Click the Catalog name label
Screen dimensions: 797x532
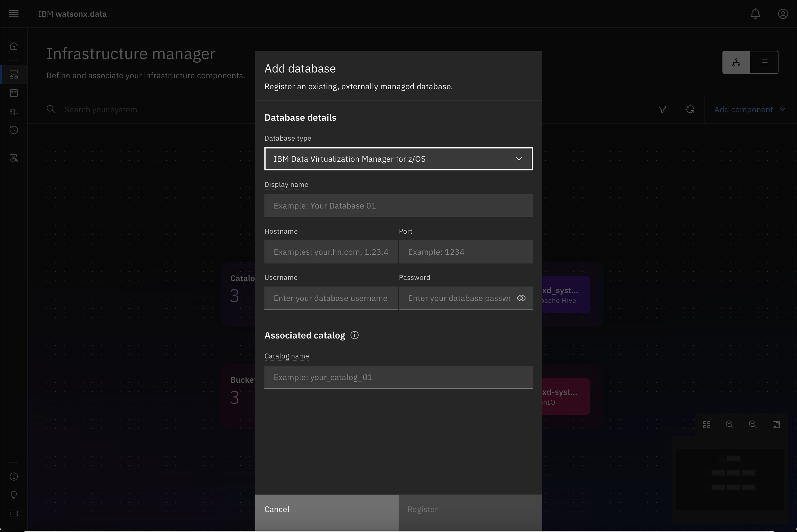click(286, 356)
